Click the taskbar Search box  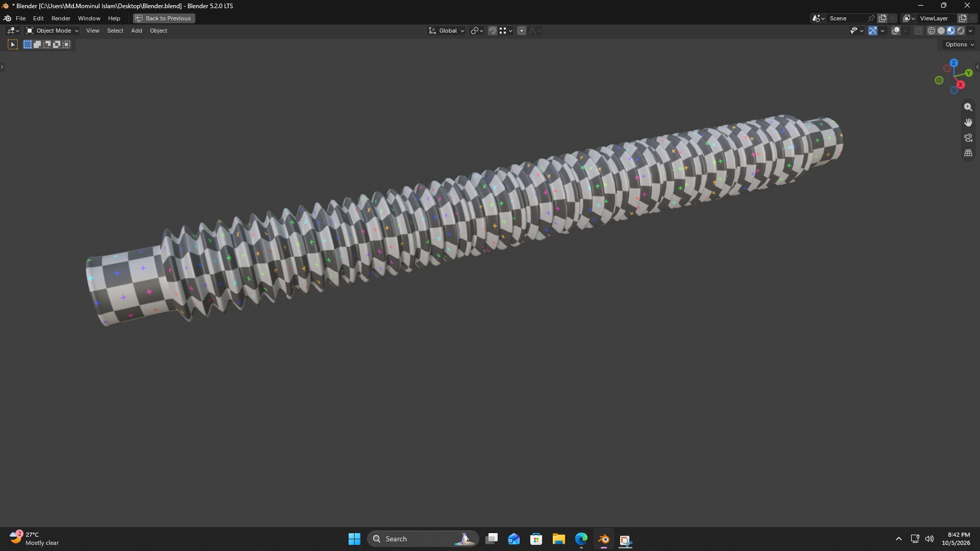[423, 539]
